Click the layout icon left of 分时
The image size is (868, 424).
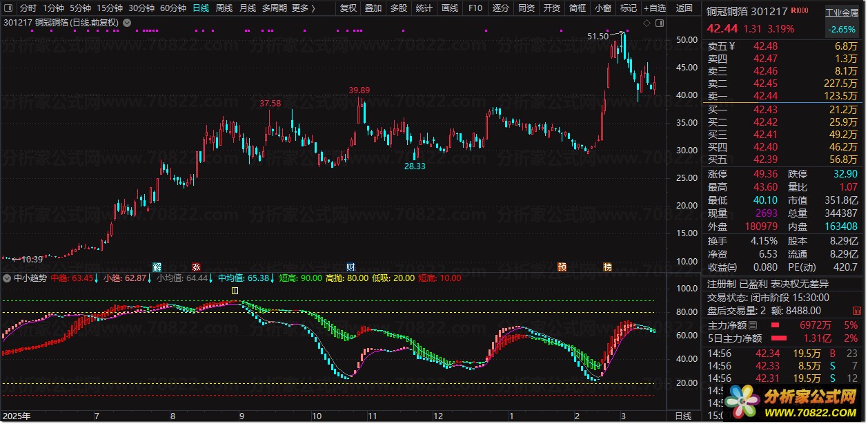coord(8,8)
